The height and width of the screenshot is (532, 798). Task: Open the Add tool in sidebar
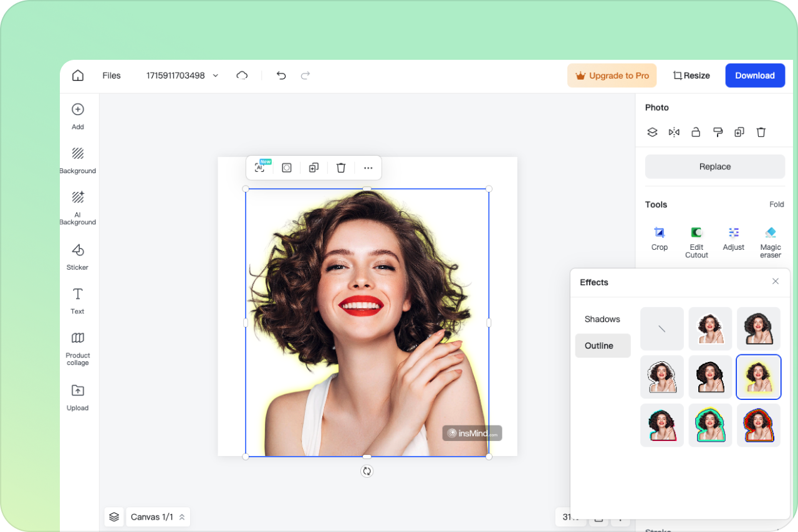click(x=78, y=116)
